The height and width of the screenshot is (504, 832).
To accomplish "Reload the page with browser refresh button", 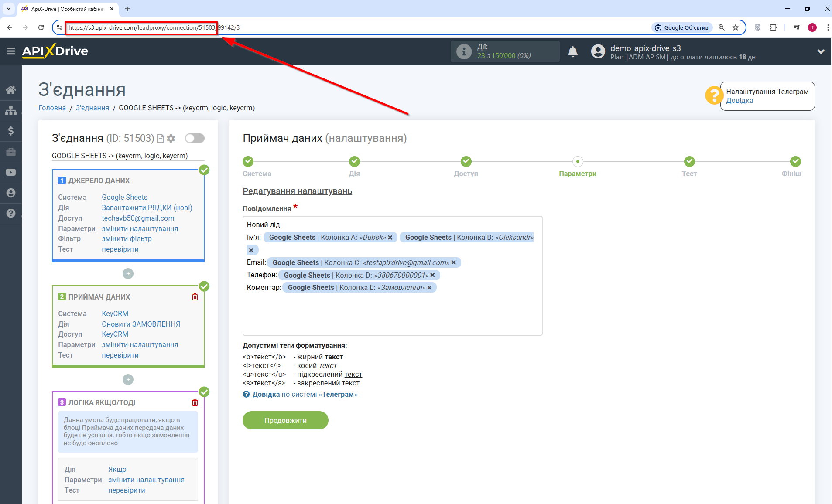I will click(x=41, y=27).
